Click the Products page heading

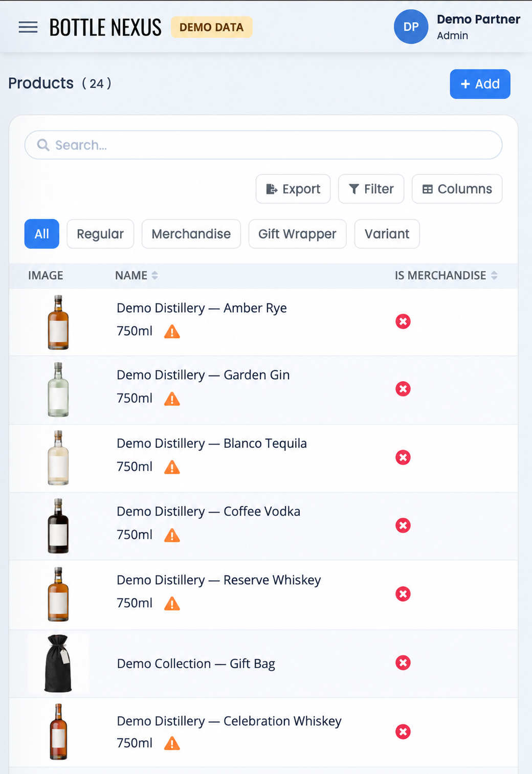click(41, 83)
